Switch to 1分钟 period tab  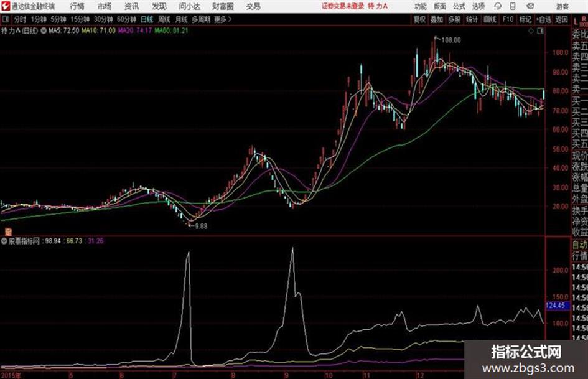(x=39, y=19)
